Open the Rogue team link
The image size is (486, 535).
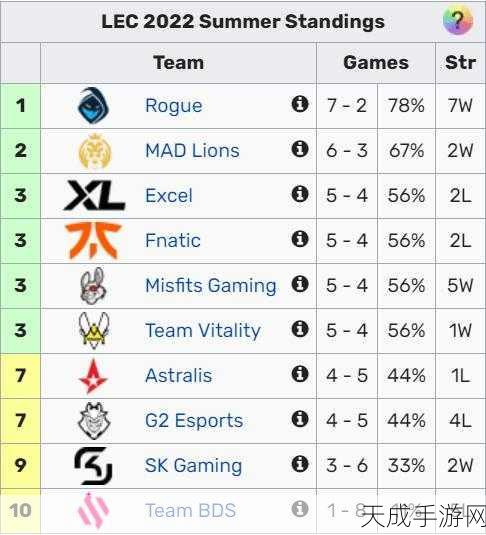pyautogui.click(x=174, y=105)
